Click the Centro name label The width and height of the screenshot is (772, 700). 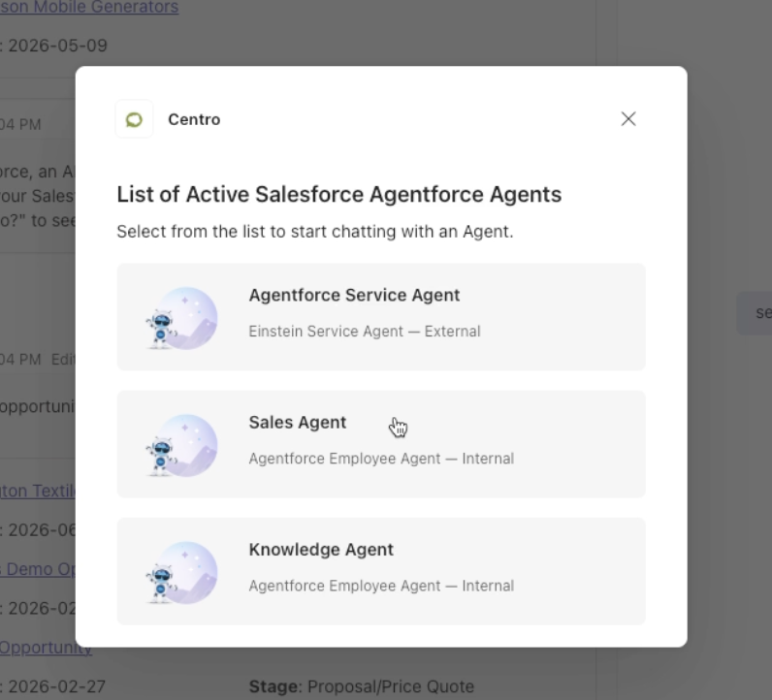coord(194,119)
